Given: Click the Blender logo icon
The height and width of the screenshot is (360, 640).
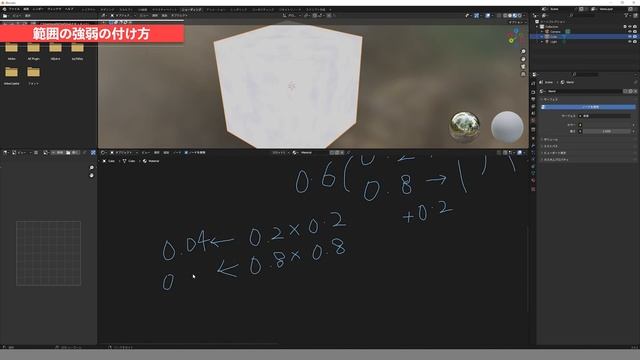Looking at the screenshot, I should 4,9.
